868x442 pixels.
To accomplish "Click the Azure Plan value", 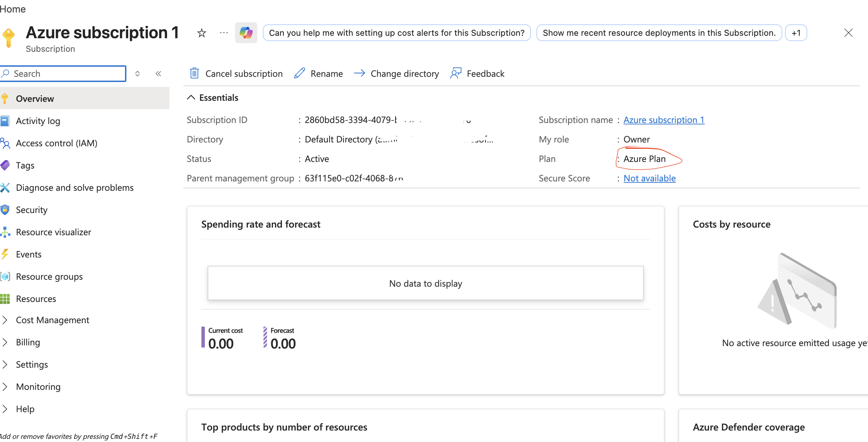I will (x=644, y=159).
